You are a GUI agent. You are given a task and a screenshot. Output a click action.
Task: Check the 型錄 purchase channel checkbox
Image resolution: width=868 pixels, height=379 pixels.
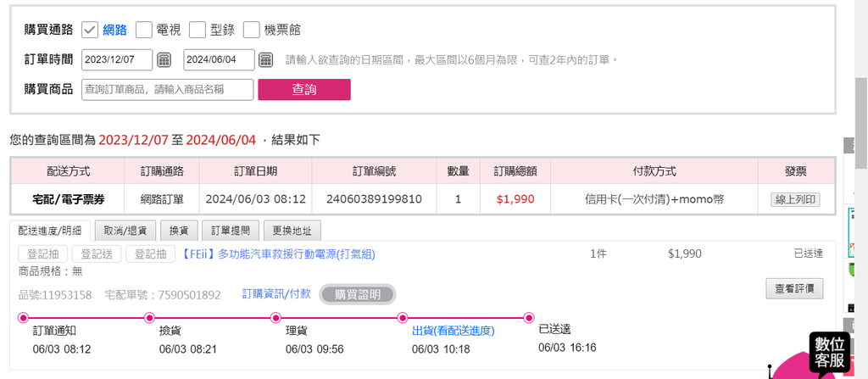point(198,31)
